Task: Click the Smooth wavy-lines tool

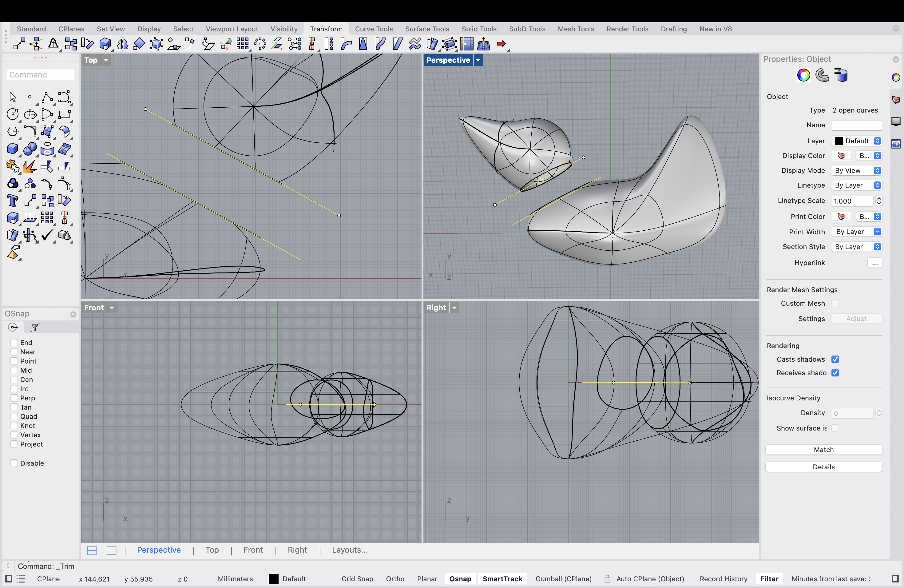Action: (415, 44)
